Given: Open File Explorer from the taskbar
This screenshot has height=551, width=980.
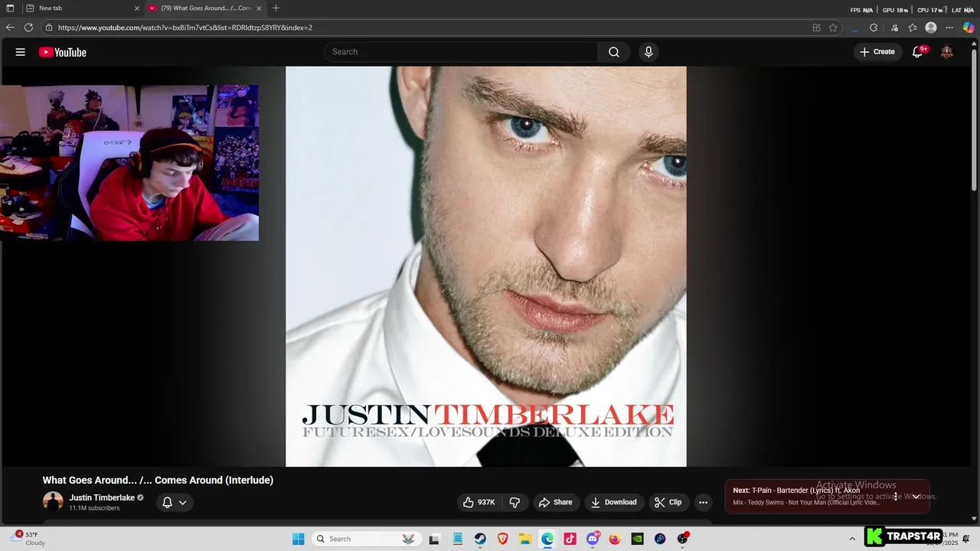Looking at the screenshot, I should tap(525, 539).
